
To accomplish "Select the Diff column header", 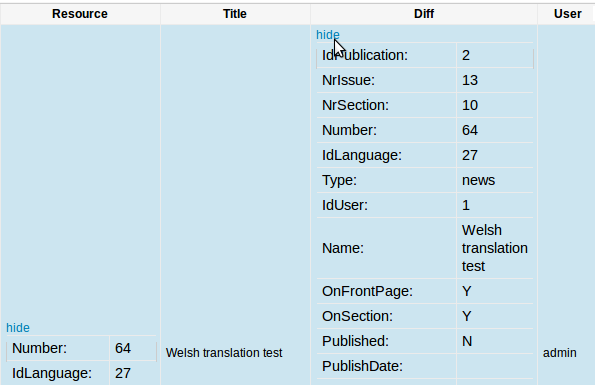I will [x=424, y=14].
